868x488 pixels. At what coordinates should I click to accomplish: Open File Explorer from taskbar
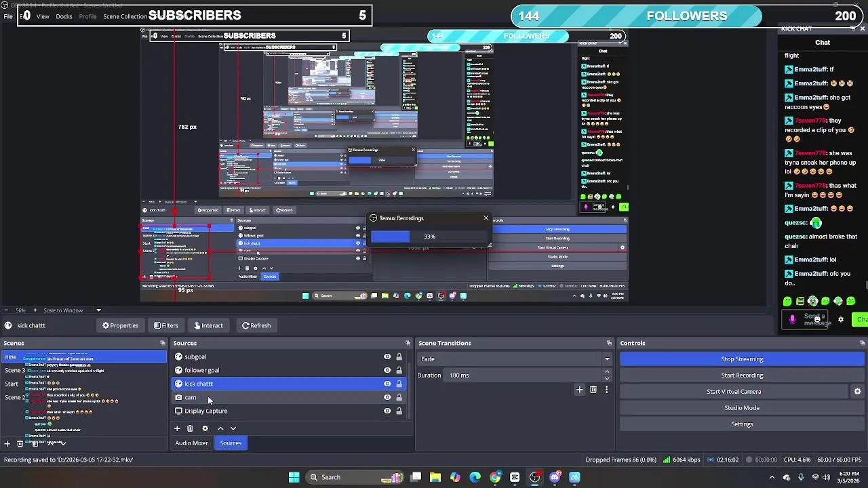pyautogui.click(x=435, y=477)
